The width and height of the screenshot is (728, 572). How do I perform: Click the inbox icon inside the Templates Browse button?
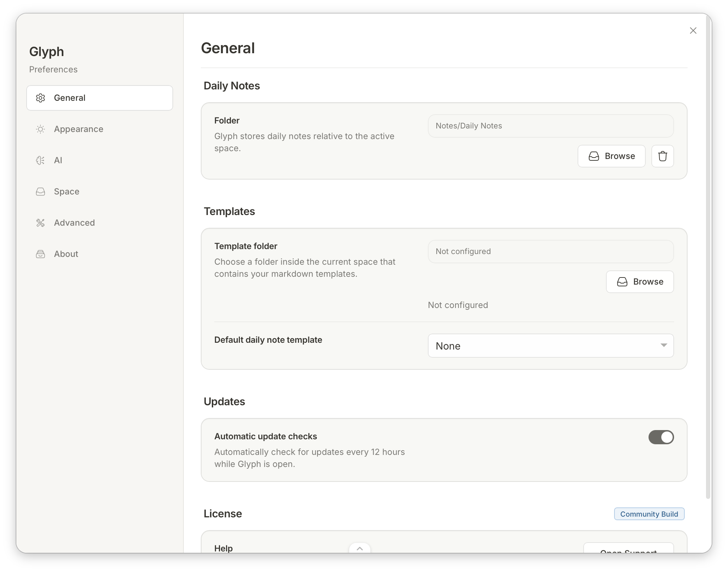(623, 282)
